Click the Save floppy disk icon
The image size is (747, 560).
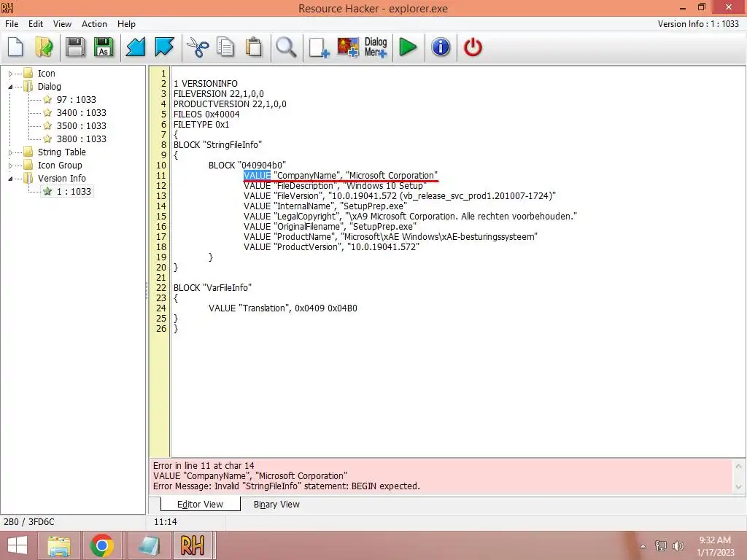(75, 47)
